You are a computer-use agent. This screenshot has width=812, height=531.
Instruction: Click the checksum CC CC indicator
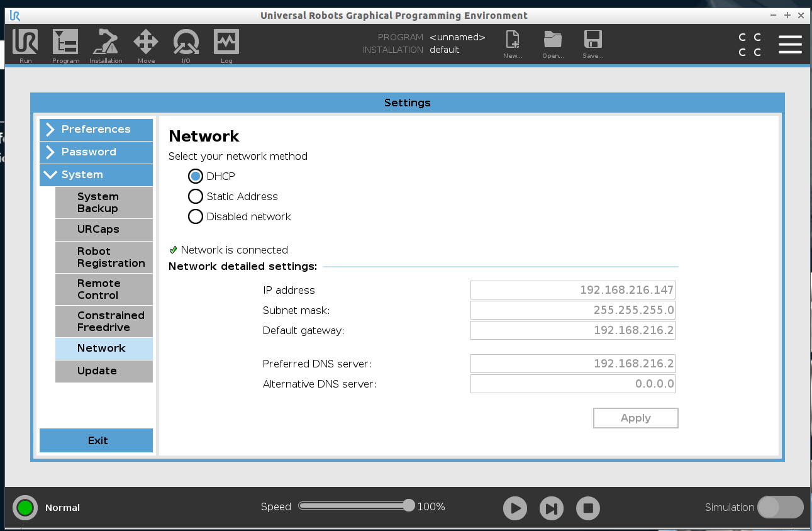[x=750, y=45]
